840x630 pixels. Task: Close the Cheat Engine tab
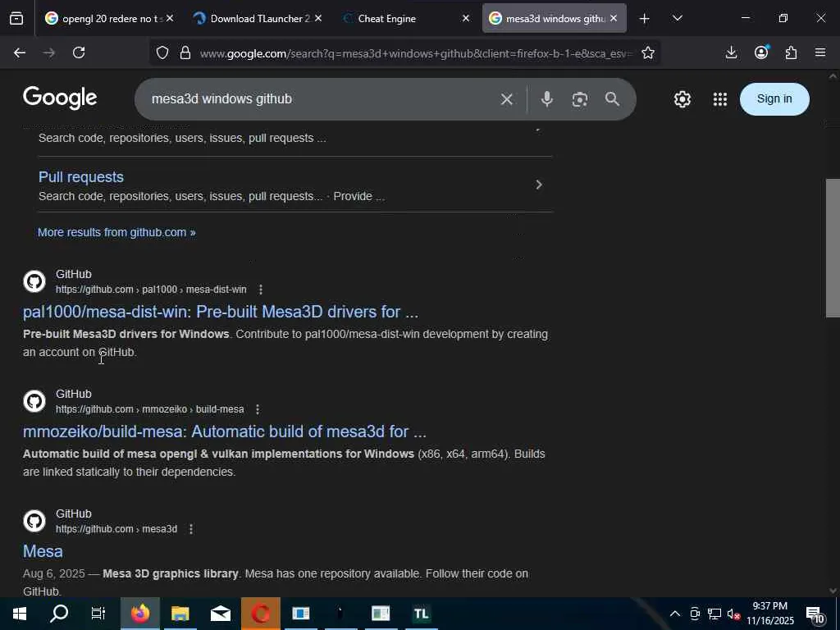466,18
